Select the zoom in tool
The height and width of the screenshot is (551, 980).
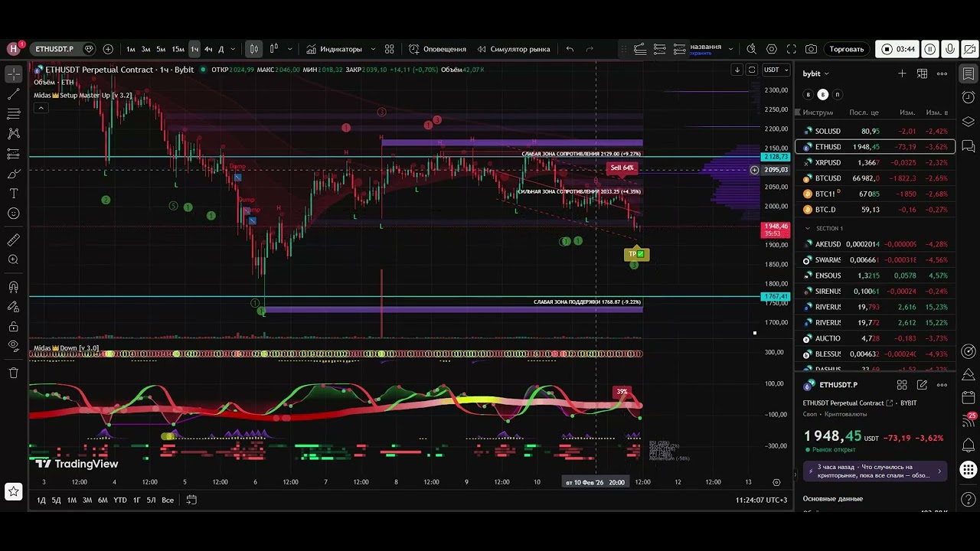click(x=14, y=260)
